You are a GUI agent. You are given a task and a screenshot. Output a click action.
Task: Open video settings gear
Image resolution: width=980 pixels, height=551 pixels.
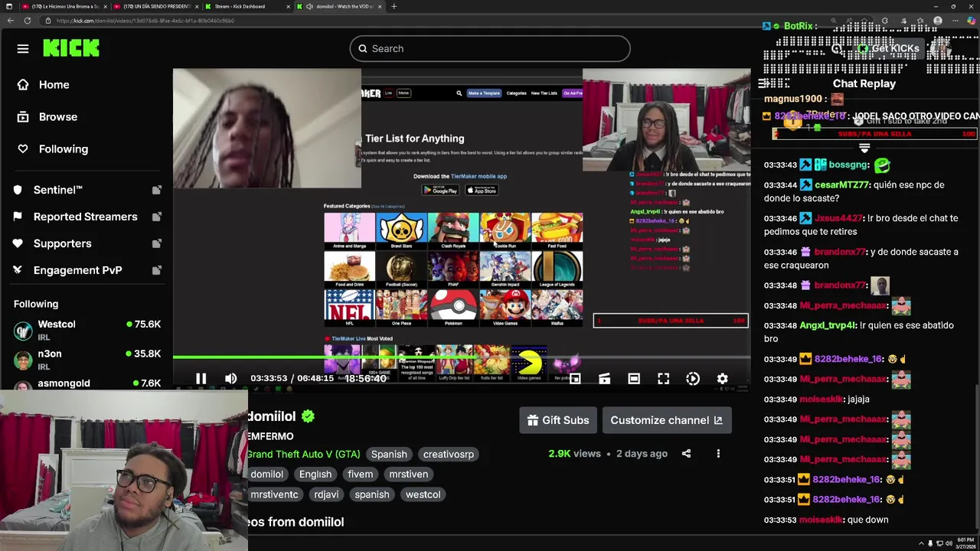pyautogui.click(x=722, y=379)
